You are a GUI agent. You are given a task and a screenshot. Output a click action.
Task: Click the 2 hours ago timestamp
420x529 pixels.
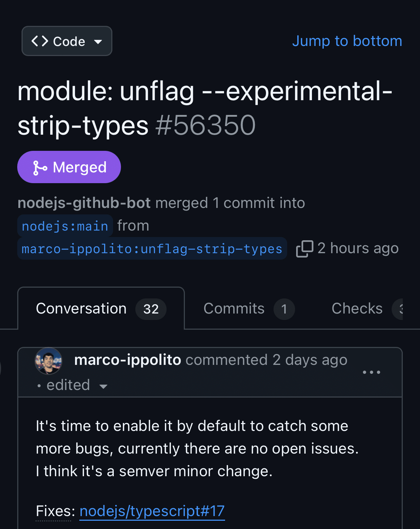click(x=358, y=248)
